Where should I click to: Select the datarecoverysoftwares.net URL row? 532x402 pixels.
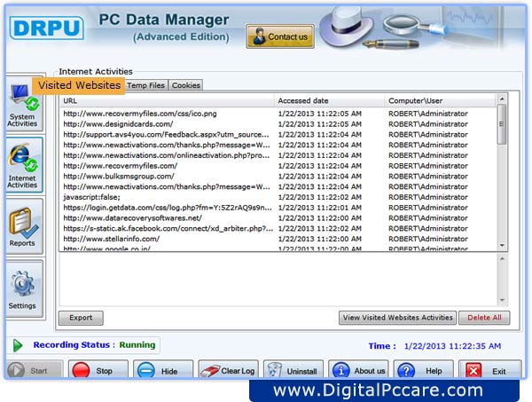[x=278, y=218]
